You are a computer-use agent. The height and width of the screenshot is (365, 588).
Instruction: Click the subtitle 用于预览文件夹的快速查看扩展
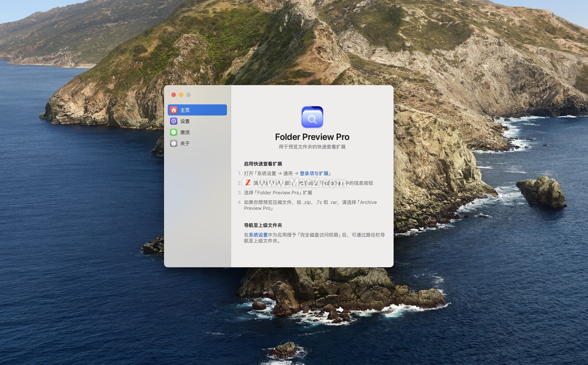tap(312, 147)
